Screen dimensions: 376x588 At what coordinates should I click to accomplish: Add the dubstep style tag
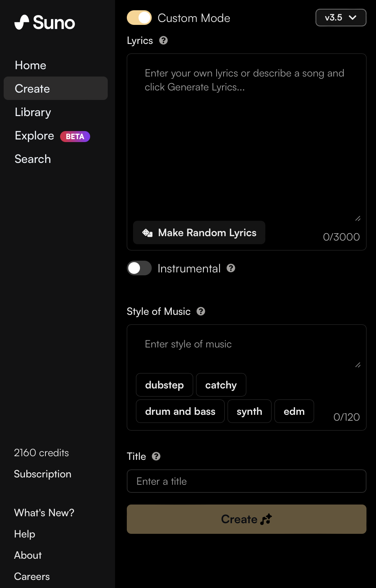(x=165, y=385)
